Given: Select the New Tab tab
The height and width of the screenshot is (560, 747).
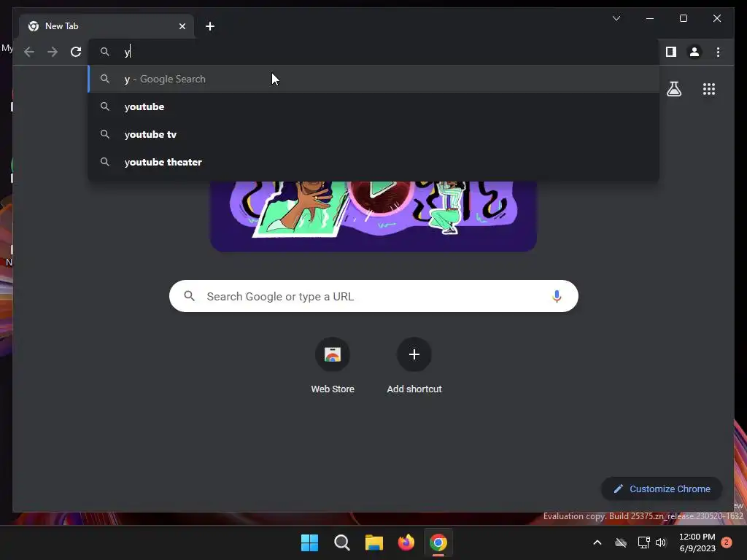Looking at the screenshot, I should coord(107,26).
